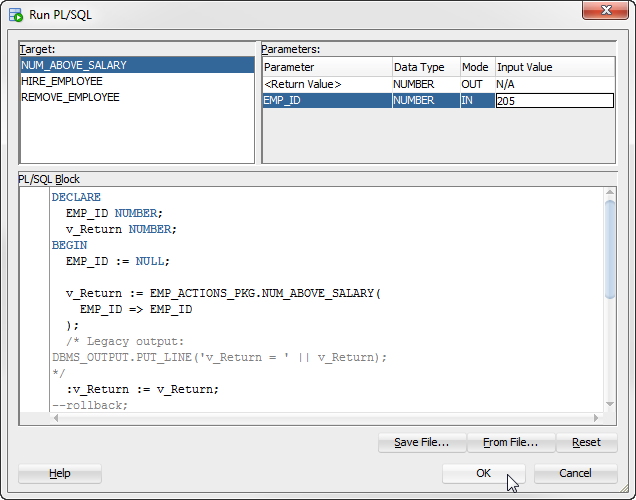Screen dimensions: 636x500
Task: Click the '--rollback;' comment line
Action: tap(90, 405)
